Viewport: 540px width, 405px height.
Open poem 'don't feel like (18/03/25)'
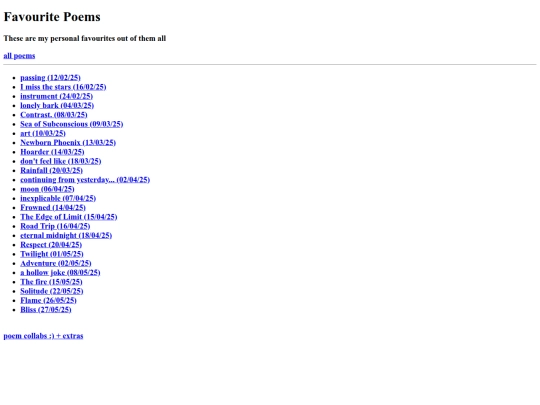tap(61, 161)
